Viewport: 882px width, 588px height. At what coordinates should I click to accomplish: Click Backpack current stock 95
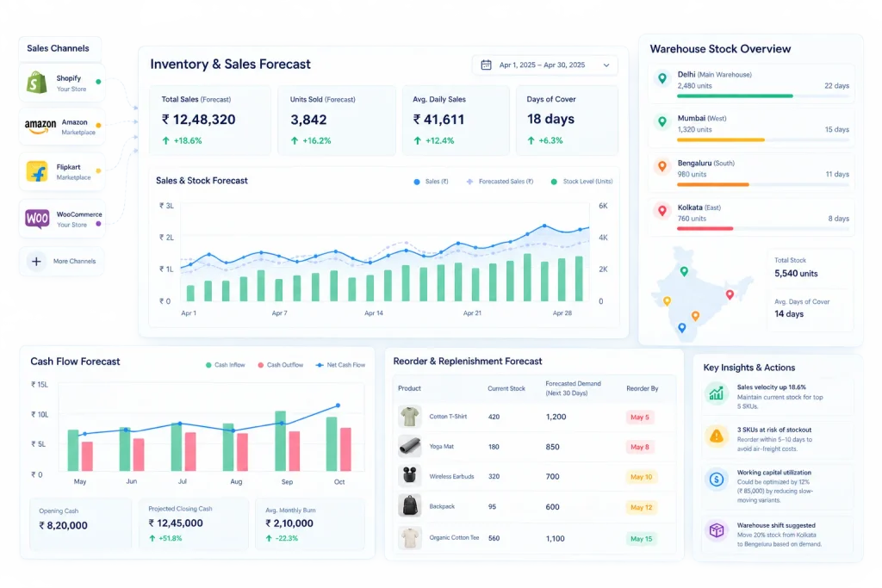[x=492, y=506]
